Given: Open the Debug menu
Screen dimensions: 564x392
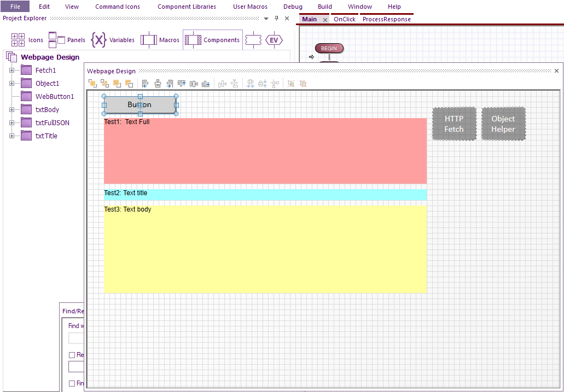Looking at the screenshot, I should pos(293,7).
